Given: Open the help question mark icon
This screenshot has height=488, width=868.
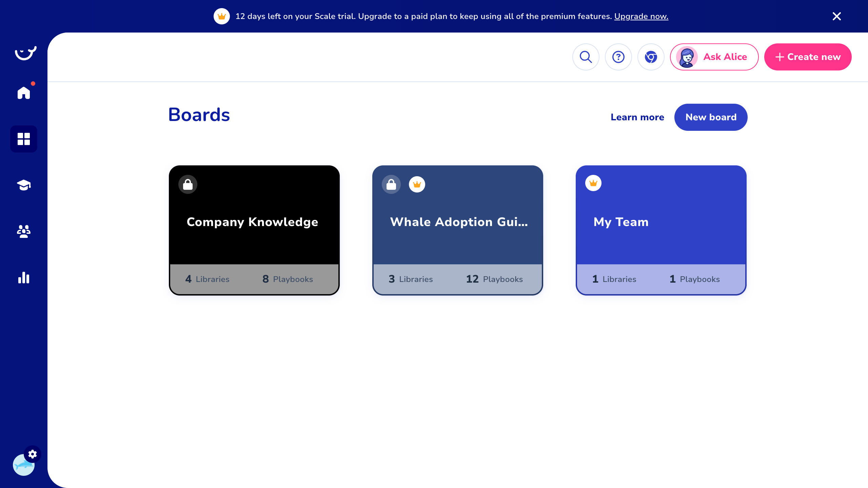Looking at the screenshot, I should (x=618, y=57).
